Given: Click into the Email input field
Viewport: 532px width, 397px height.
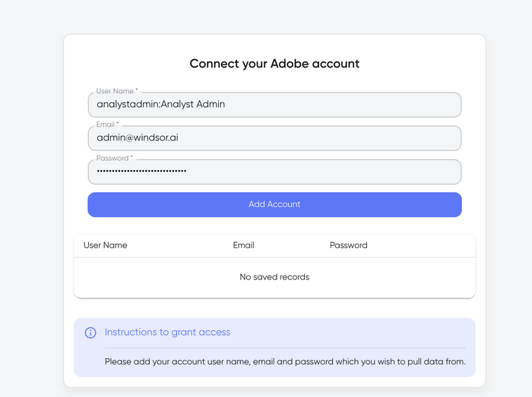Looking at the screenshot, I should (274, 138).
